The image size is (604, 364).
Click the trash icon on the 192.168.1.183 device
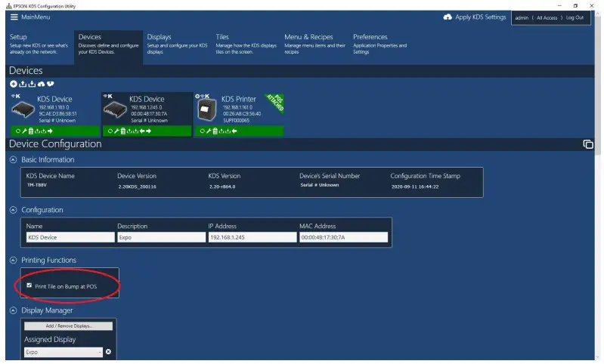(x=31, y=131)
